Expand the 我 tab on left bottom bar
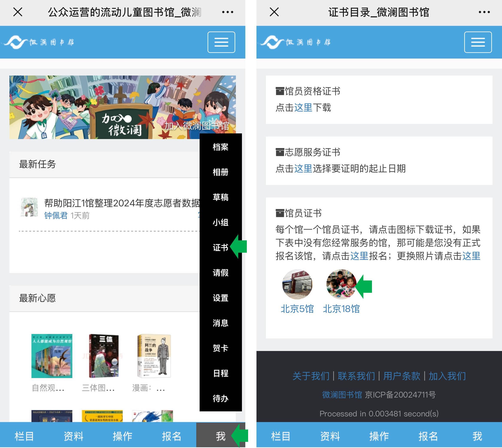The image size is (502, 448). pos(220,436)
